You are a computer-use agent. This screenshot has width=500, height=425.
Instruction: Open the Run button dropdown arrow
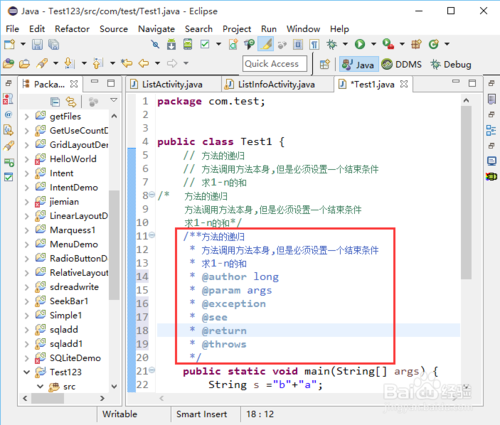point(374,44)
